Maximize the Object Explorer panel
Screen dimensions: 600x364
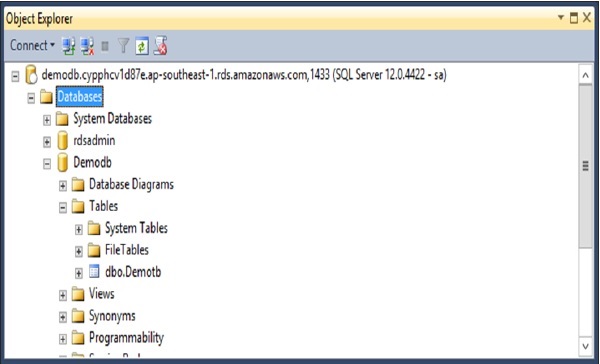[574, 18]
